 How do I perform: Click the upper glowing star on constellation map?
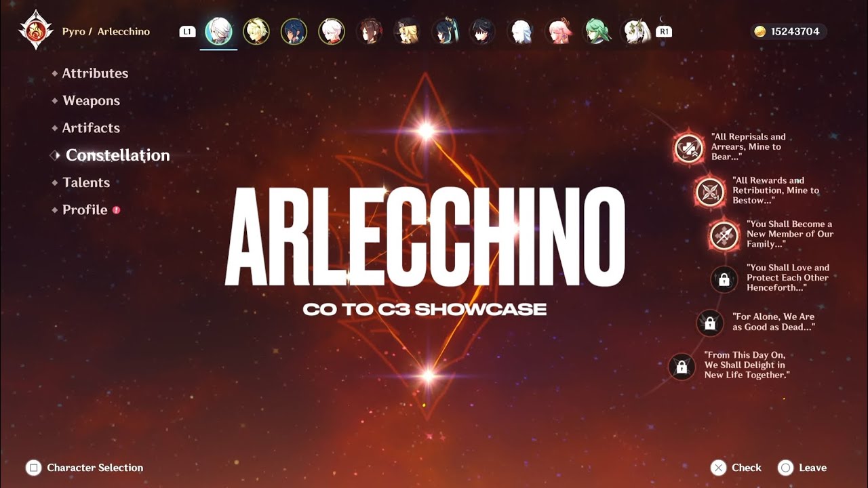click(x=426, y=131)
